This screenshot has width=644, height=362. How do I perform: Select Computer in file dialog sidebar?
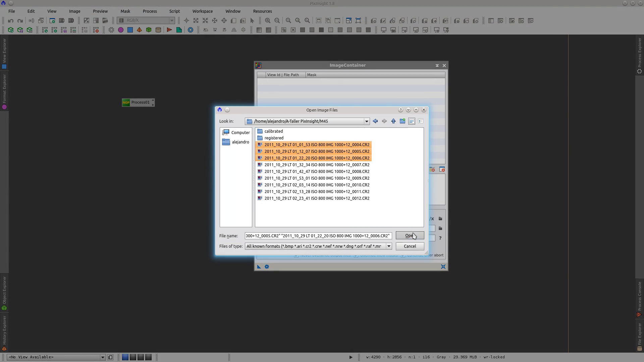[x=236, y=133]
